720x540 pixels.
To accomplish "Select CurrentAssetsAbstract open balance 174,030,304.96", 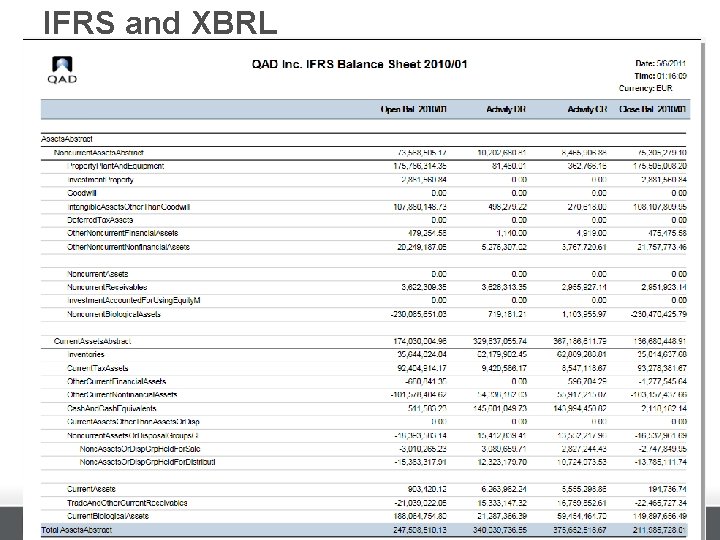I will (420, 341).
